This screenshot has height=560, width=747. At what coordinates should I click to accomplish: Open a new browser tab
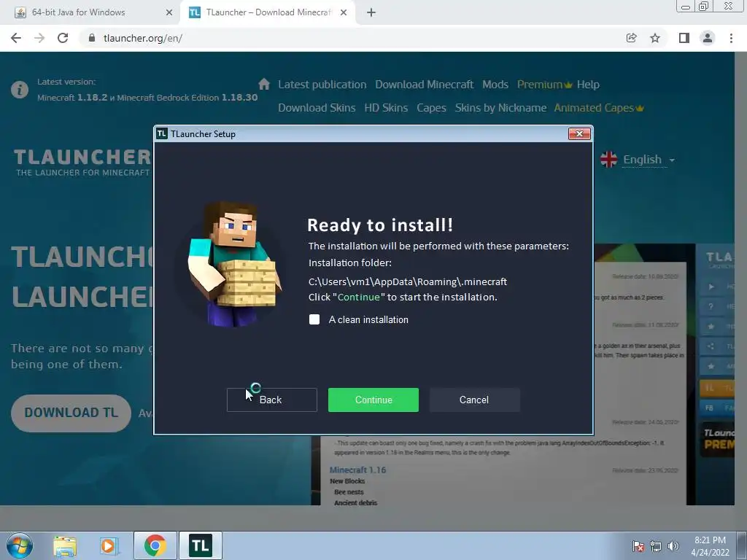371,12
